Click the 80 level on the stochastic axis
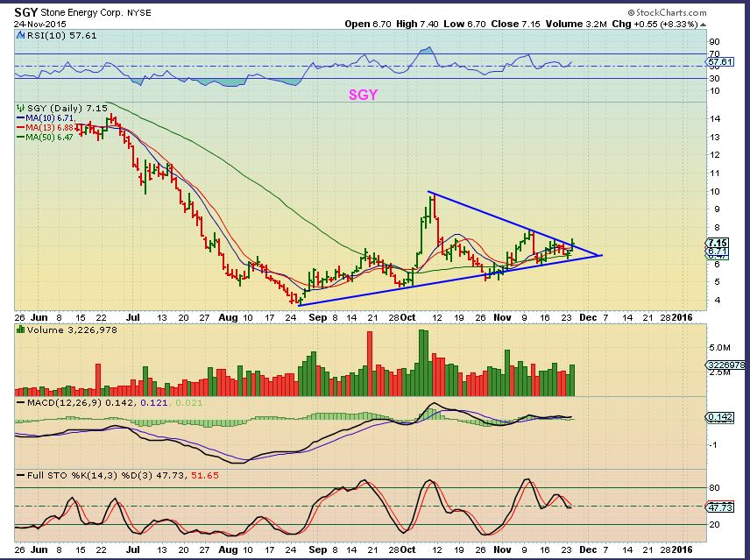 [x=714, y=488]
